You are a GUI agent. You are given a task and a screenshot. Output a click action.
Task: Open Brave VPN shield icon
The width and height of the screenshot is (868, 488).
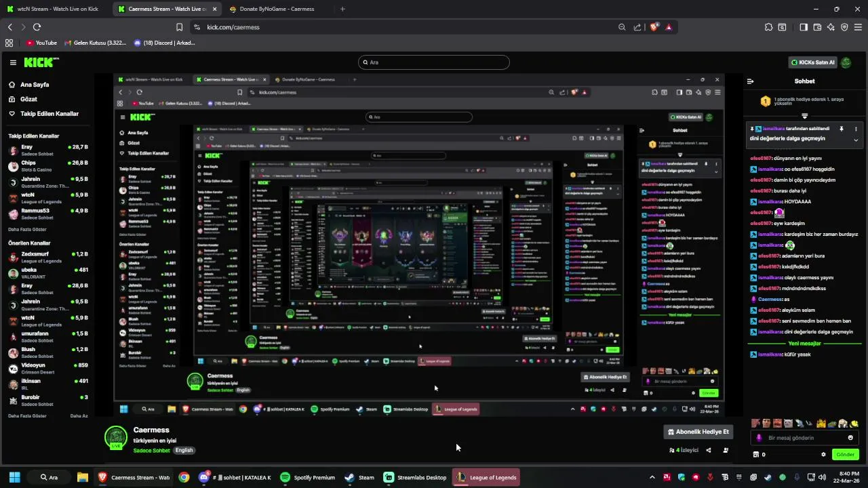click(x=844, y=27)
